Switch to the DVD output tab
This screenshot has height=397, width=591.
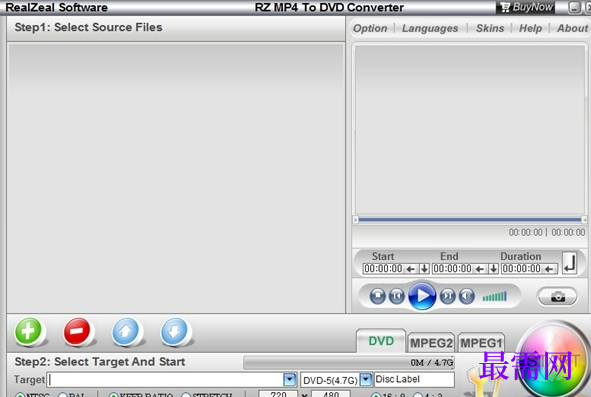tap(381, 341)
